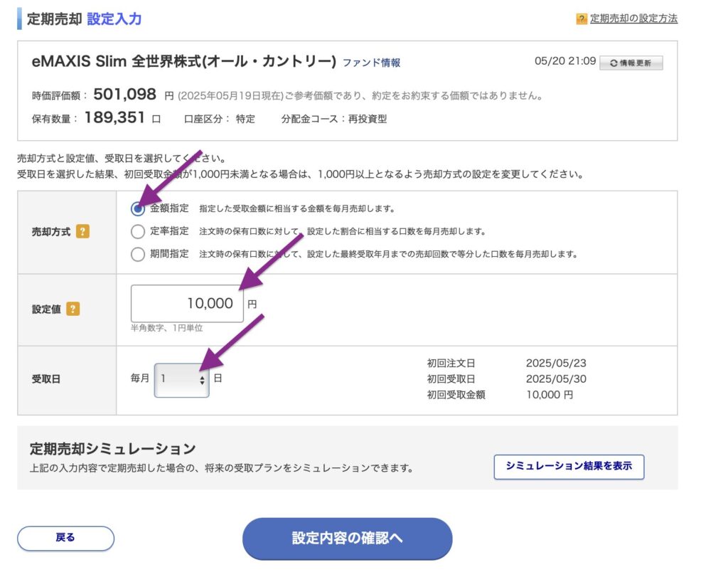Click the 半角数字、1円単位 hint text

pos(166,328)
